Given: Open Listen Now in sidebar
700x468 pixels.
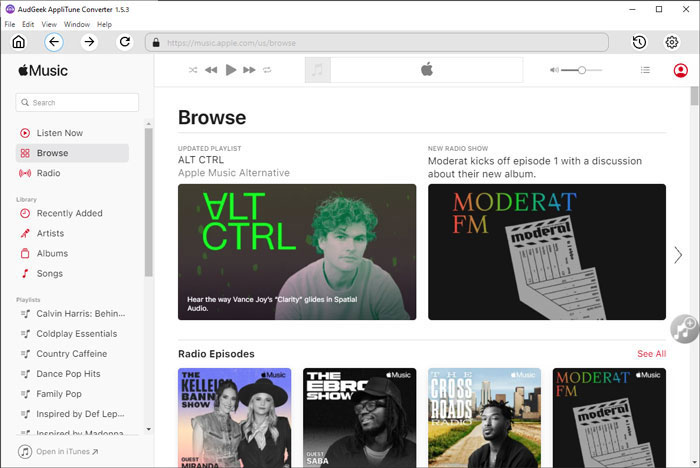Looking at the screenshot, I should (72, 133).
